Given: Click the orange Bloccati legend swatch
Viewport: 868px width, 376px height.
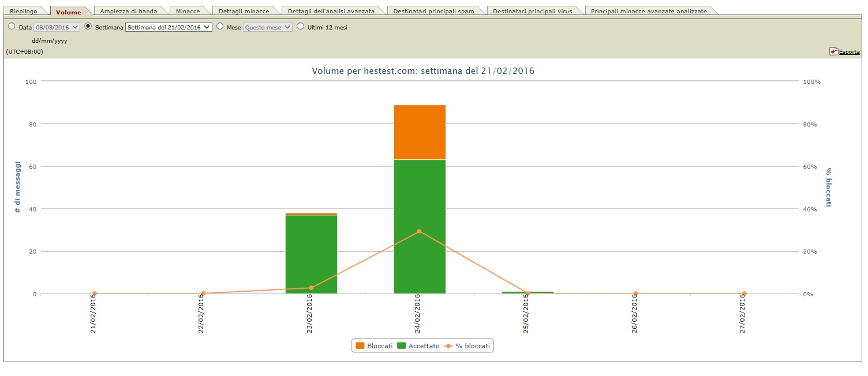Looking at the screenshot, I should point(360,345).
